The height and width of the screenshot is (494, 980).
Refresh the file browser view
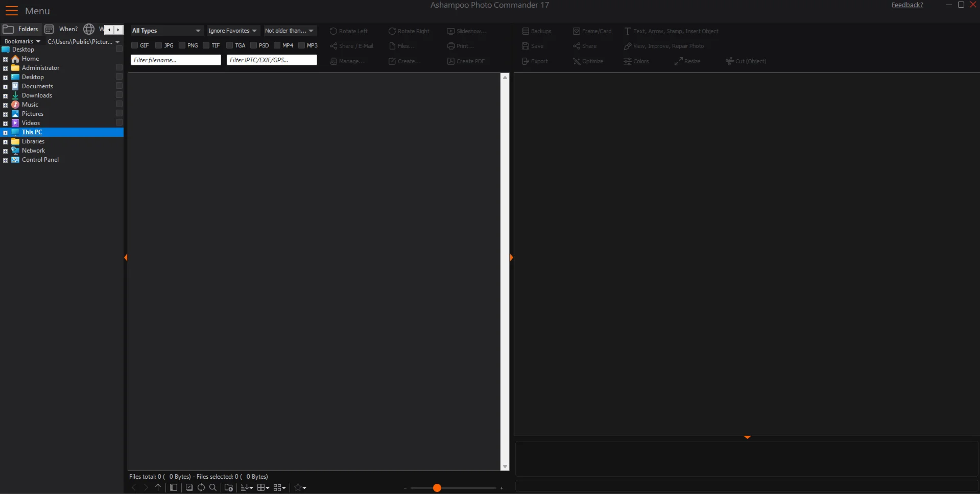[x=201, y=487]
